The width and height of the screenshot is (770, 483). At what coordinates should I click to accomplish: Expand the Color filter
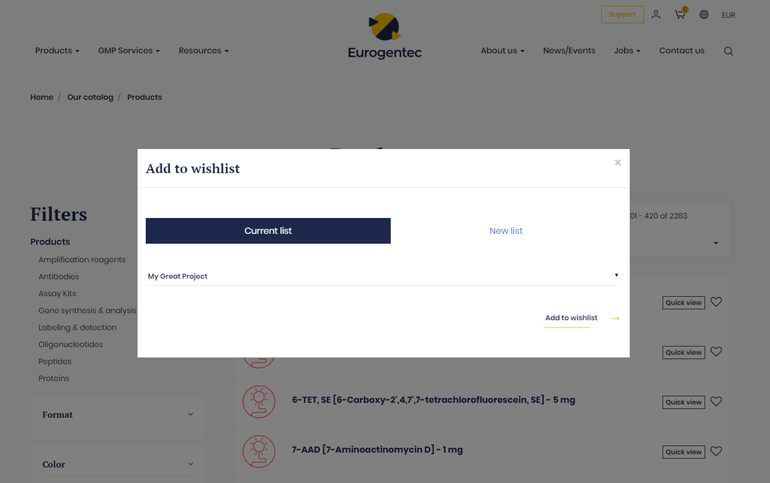[x=118, y=464]
